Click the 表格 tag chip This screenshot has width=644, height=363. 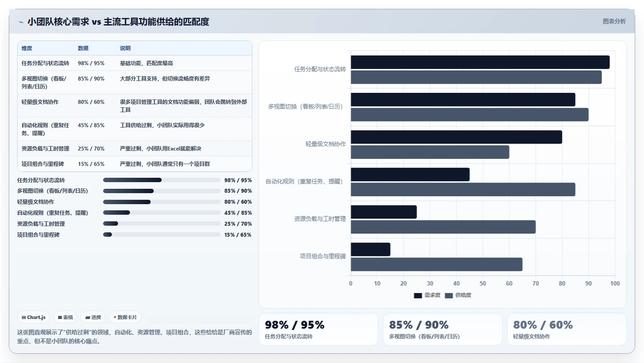tap(65, 317)
